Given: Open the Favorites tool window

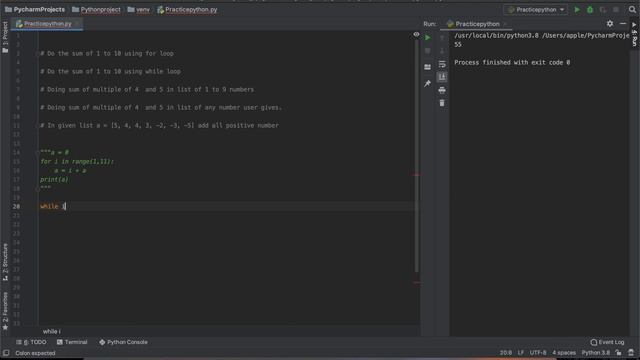Looking at the screenshot, I should tap(5, 311).
